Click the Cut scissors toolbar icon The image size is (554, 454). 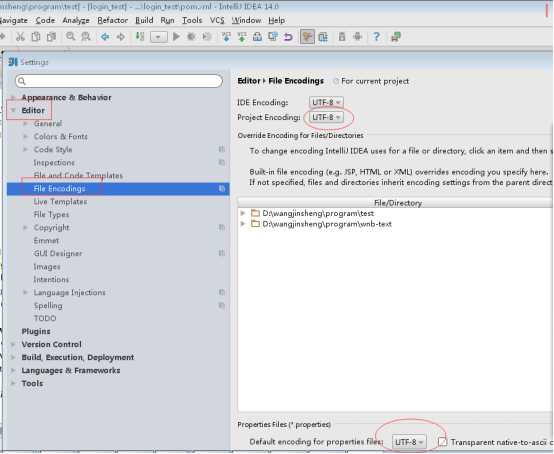pos(20,37)
